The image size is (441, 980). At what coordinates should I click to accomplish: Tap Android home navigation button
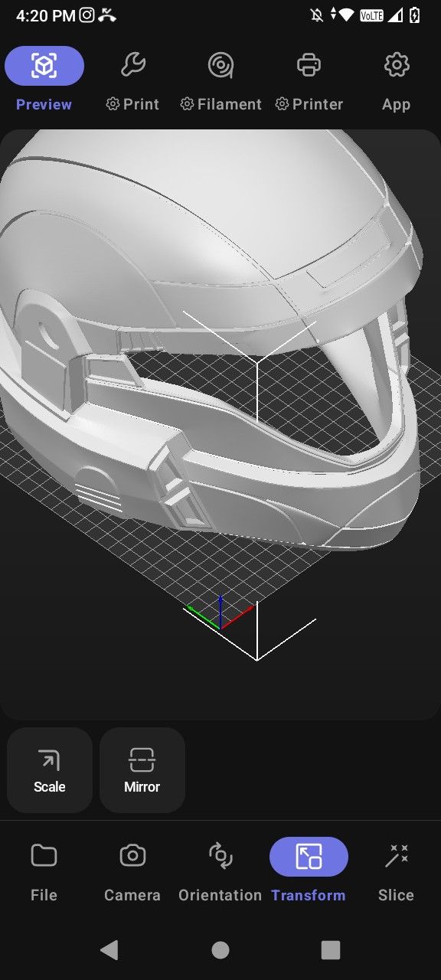(x=220, y=950)
